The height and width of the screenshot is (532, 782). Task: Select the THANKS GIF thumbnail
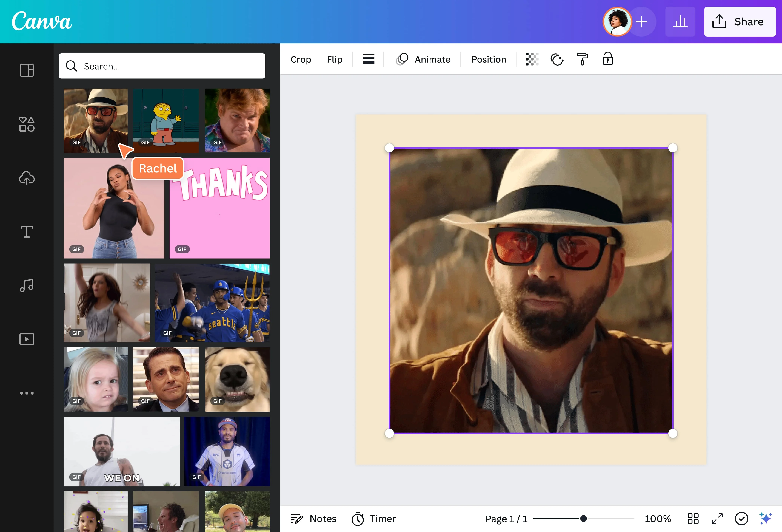click(220, 208)
